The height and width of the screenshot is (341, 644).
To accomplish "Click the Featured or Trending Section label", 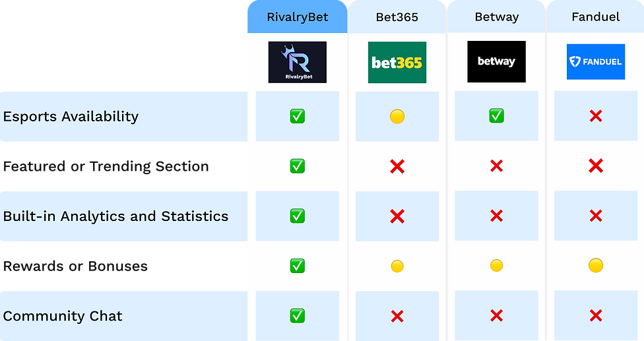I will [x=106, y=167].
